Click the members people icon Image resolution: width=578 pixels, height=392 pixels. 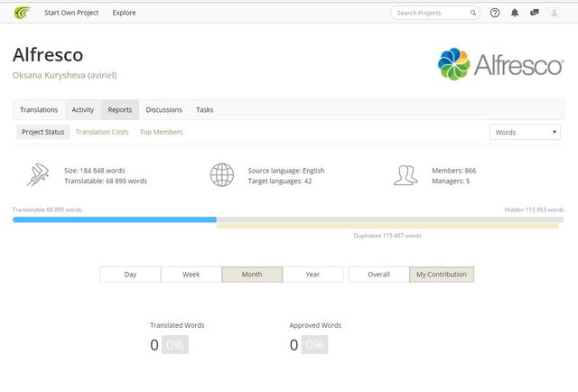(x=406, y=175)
